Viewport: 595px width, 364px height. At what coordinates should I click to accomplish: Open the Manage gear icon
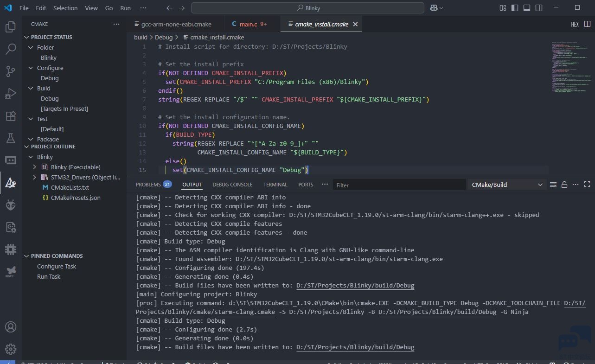coord(11,349)
